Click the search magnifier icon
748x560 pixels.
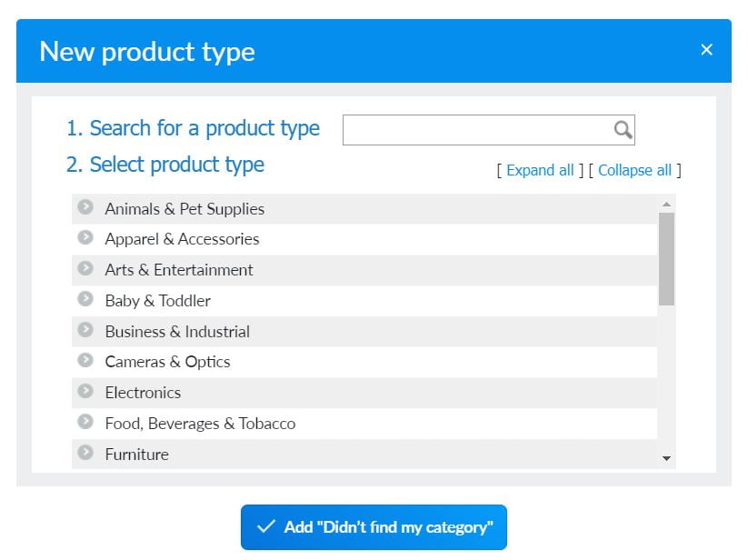click(623, 130)
